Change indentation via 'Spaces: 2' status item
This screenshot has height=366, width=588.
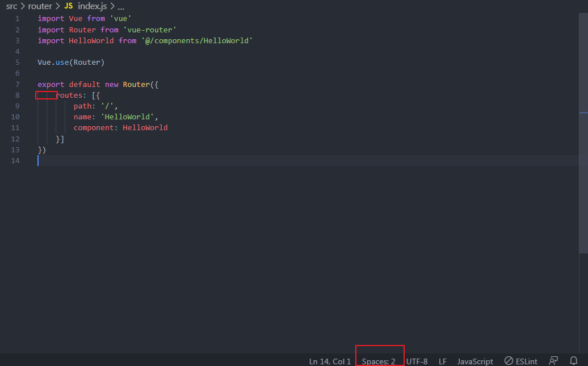[379, 361]
